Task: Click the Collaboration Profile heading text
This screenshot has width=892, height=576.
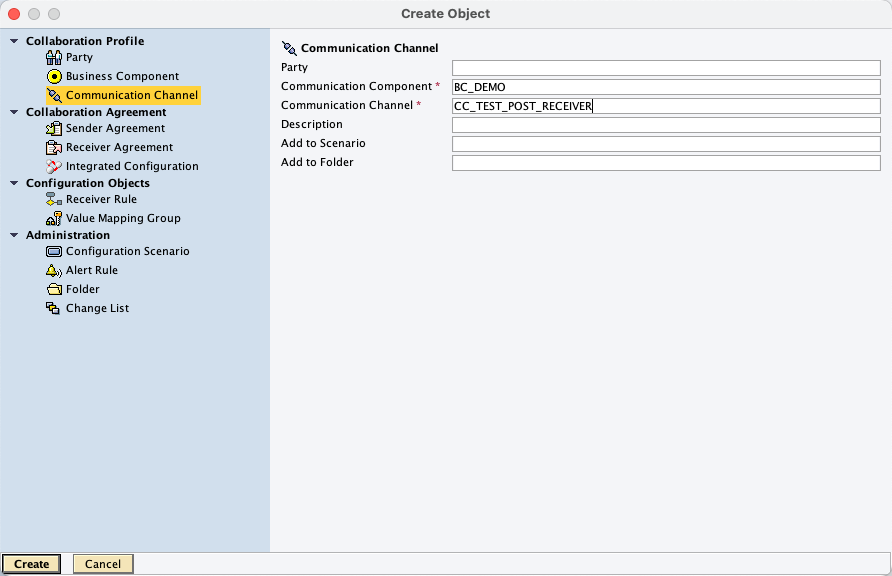Action: click(x=85, y=41)
